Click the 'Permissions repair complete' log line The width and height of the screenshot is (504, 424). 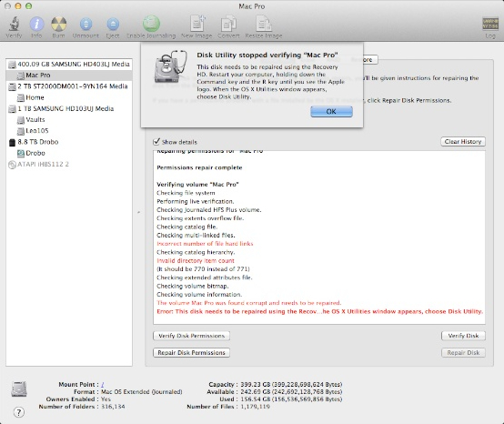click(x=199, y=167)
